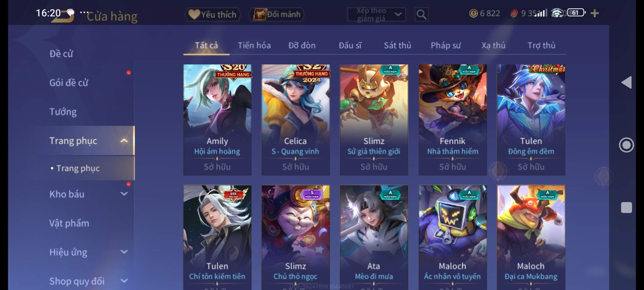
Task: Expand the Hiệu ứng sidebar section
Action: coord(124,252)
